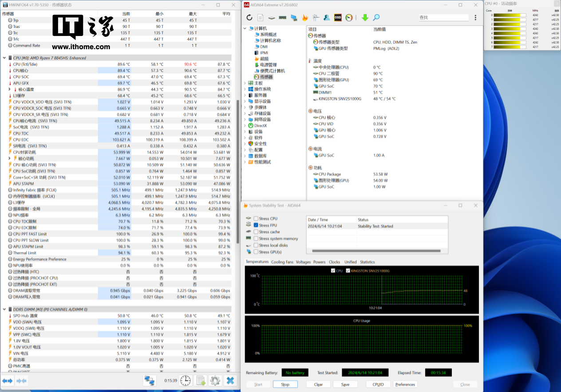The image size is (561, 392).
Task: Uncheck the Stress FPU checkbox
Action: (256, 225)
